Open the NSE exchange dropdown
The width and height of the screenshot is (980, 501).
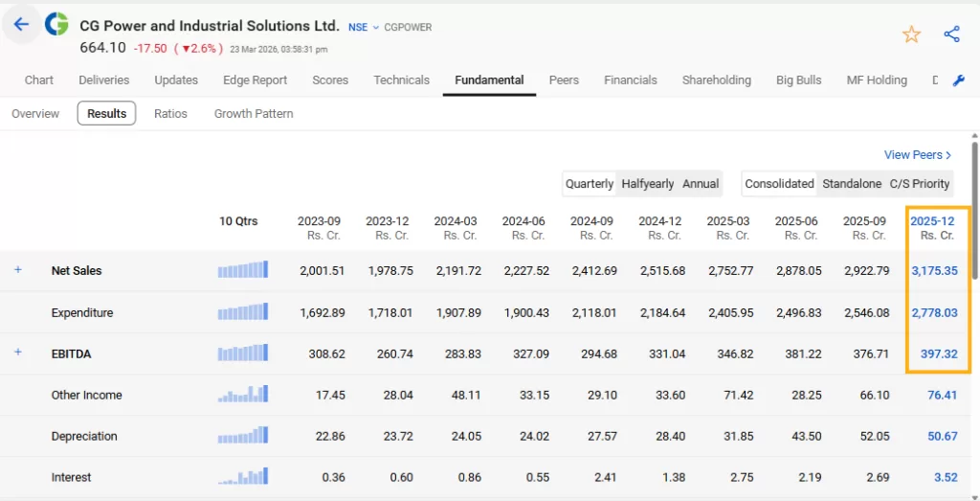[364, 28]
